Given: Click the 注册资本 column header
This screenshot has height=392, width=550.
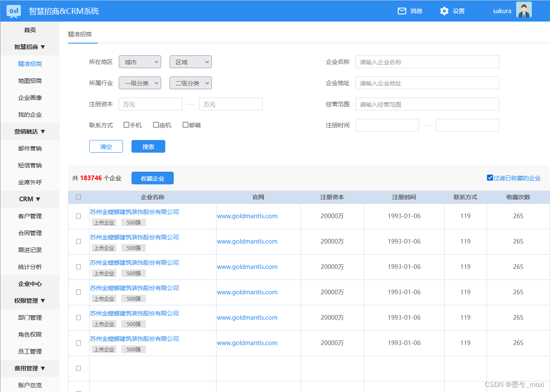Looking at the screenshot, I should [x=332, y=197].
